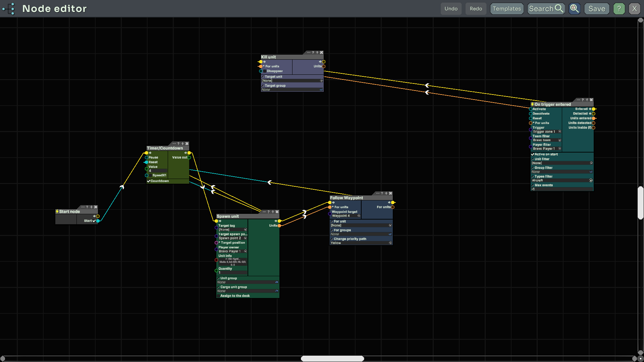Delete the Kill unit node via X
This screenshot has height=362, width=644.
point(321,53)
